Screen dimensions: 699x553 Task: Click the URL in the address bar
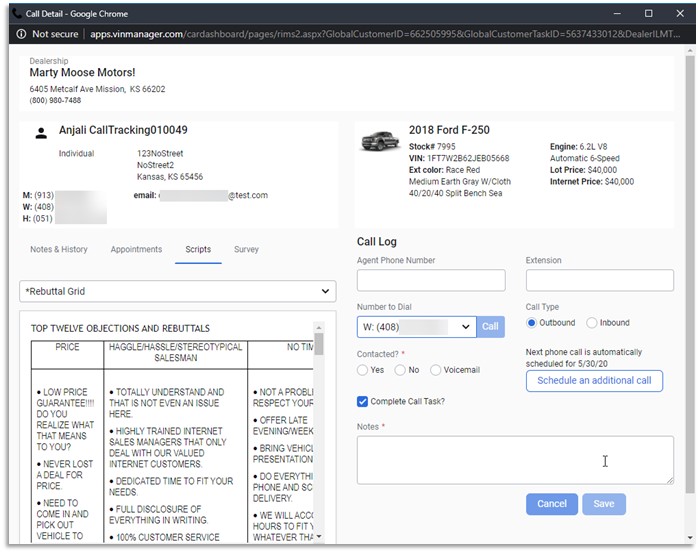[x=385, y=34]
